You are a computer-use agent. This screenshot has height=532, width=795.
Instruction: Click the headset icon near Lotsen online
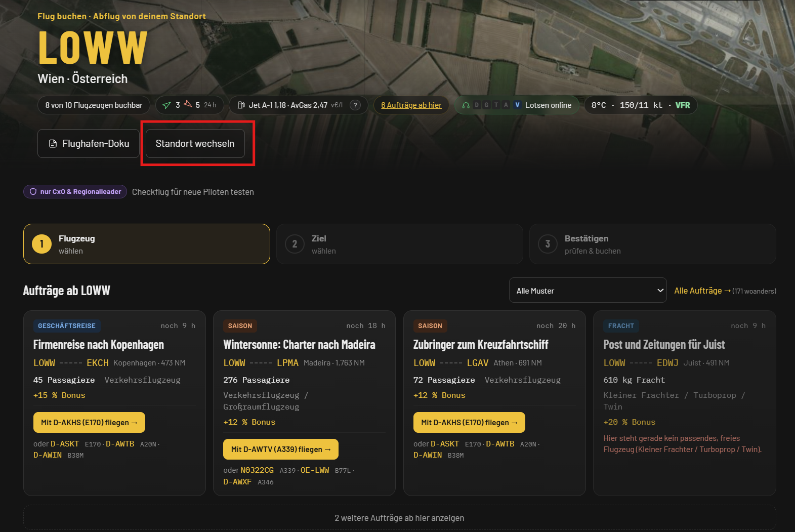click(x=466, y=105)
